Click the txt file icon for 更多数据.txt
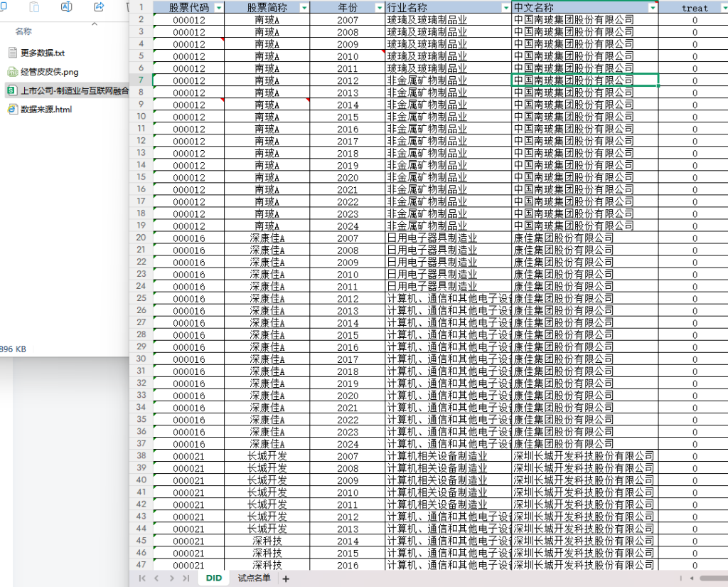This screenshot has width=728, height=587. [x=13, y=53]
